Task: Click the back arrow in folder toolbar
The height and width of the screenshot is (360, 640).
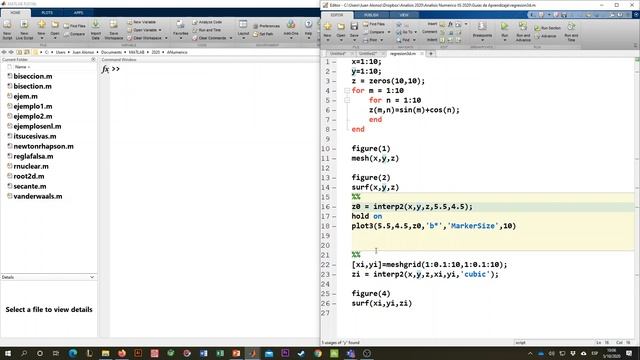Action: [4, 52]
